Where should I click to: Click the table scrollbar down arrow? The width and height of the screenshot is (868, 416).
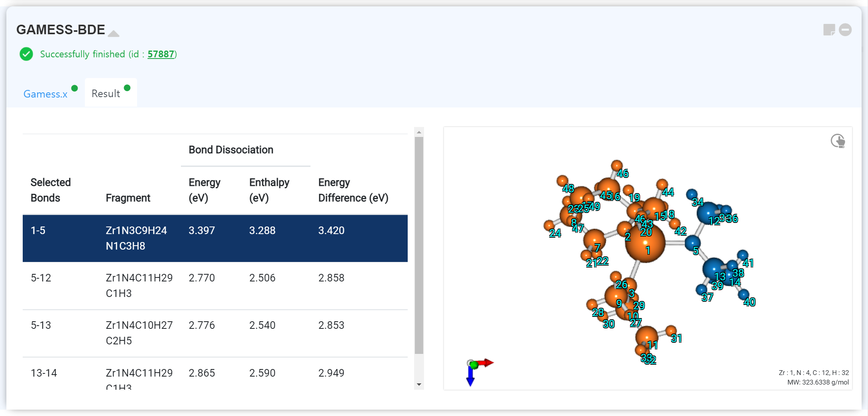pos(419,385)
